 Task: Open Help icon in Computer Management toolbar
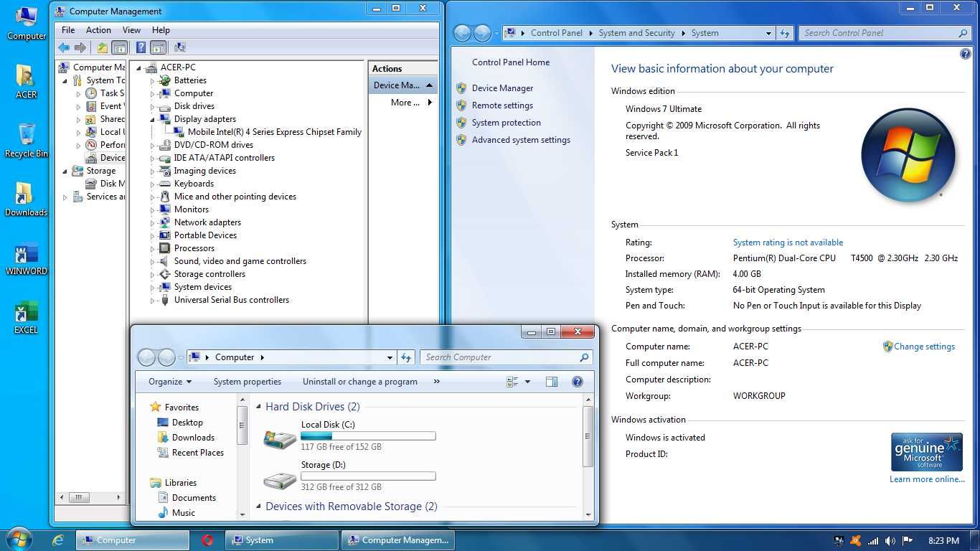click(141, 47)
